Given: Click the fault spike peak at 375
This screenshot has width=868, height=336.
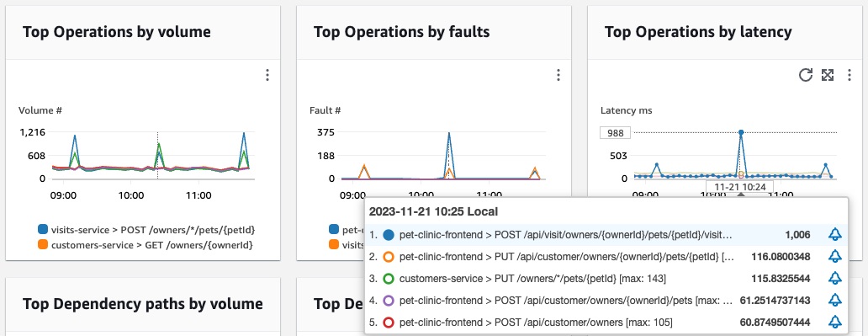Looking at the screenshot, I should [x=449, y=134].
